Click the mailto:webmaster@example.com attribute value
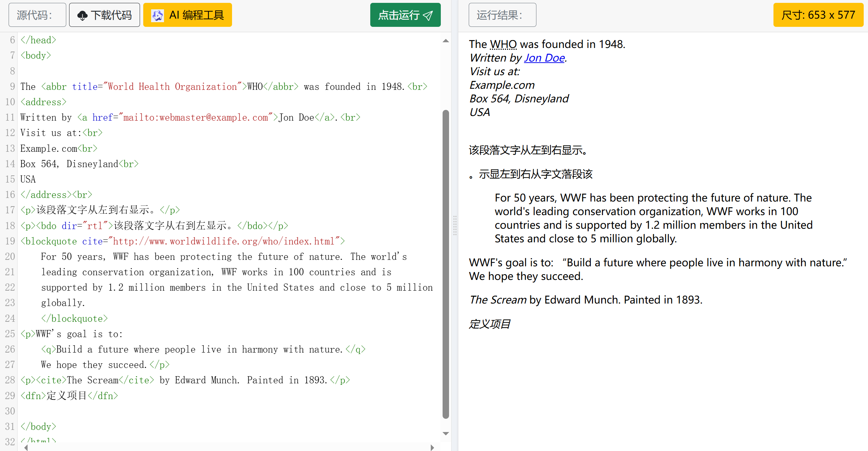Viewport: 868px width, 451px height. coord(196,117)
